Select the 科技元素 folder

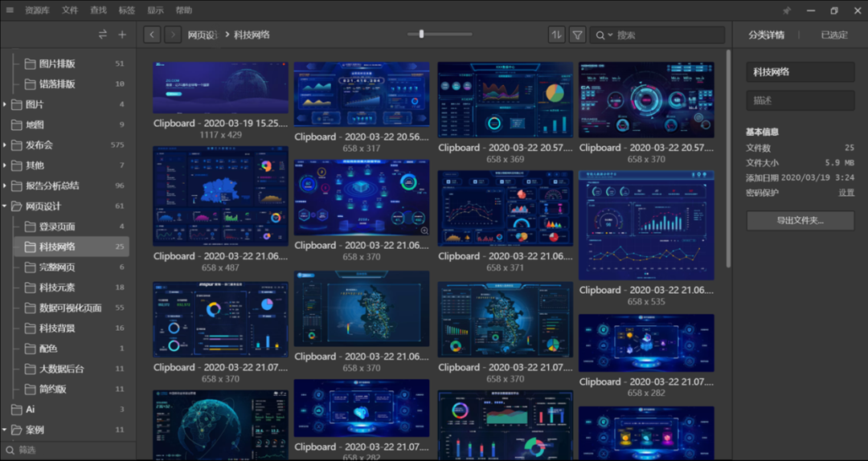(x=72, y=288)
